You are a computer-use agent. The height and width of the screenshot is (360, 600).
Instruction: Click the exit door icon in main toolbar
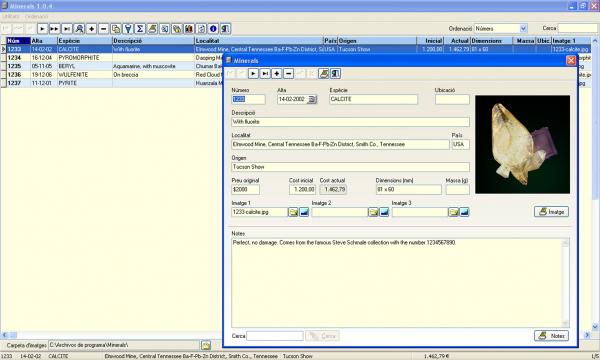[225, 29]
